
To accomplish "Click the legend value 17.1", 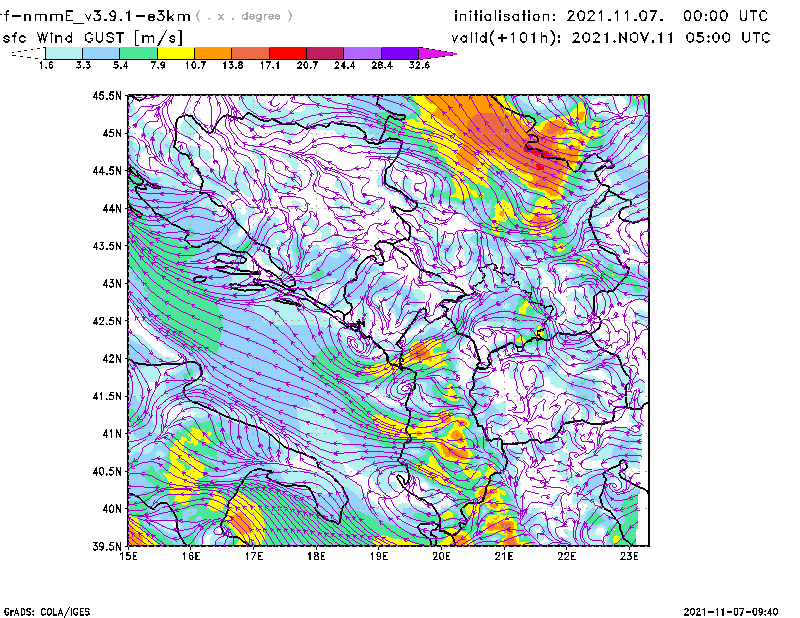I will point(270,65).
